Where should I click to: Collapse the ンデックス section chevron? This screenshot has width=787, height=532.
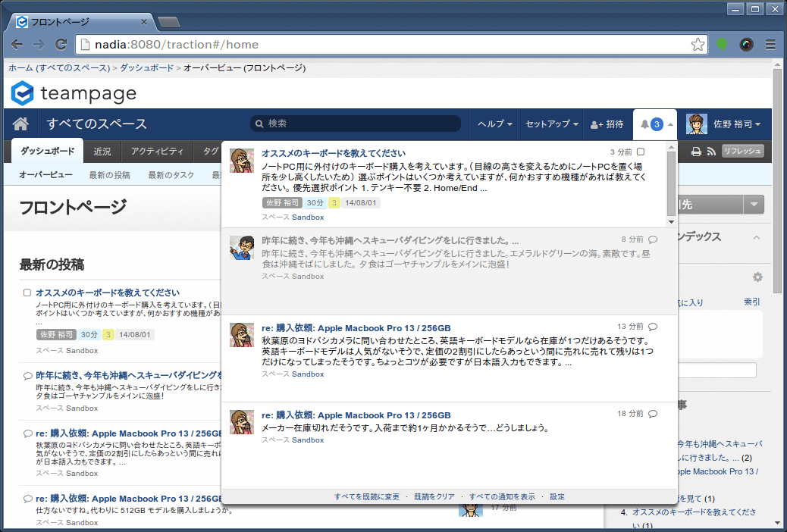[x=757, y=237]
